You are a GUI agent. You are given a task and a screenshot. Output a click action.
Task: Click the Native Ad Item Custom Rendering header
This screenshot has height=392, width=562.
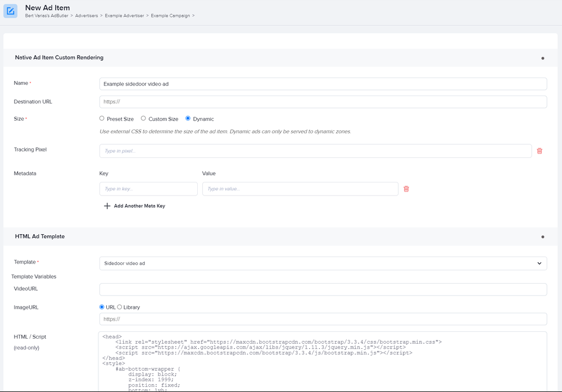[x=59, y=57]
